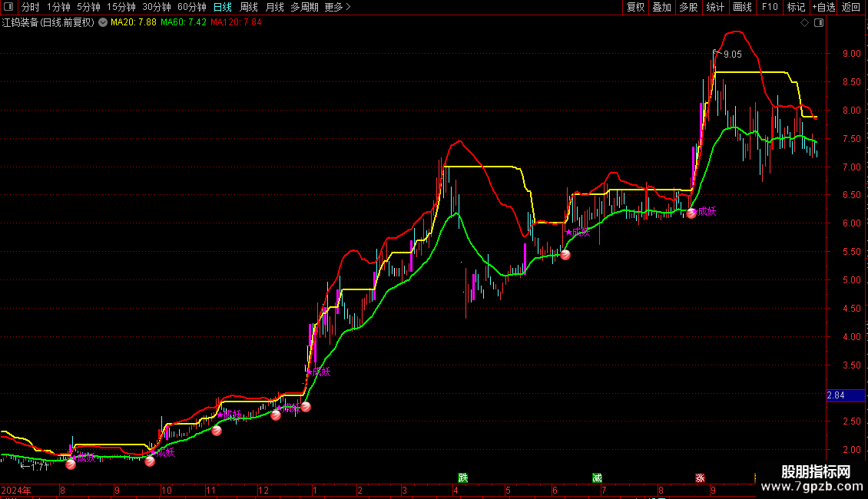Click the 2024年 label on time axis

16,490
